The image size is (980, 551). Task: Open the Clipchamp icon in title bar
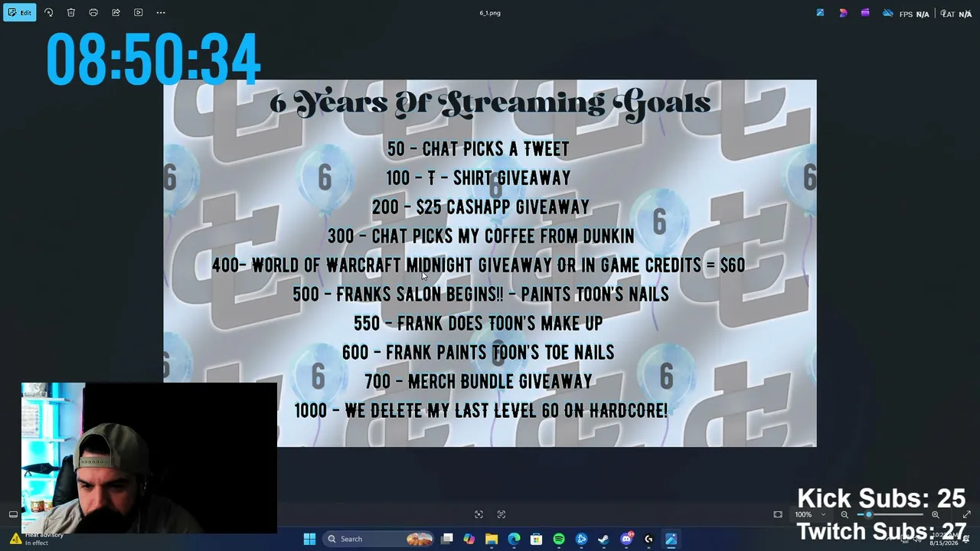(x=865, y=13)
